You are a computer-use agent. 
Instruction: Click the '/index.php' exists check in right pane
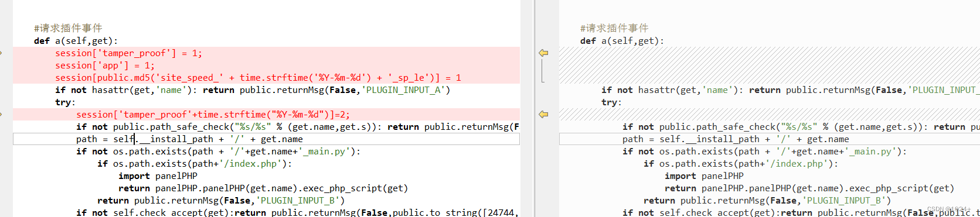[741, 164]
